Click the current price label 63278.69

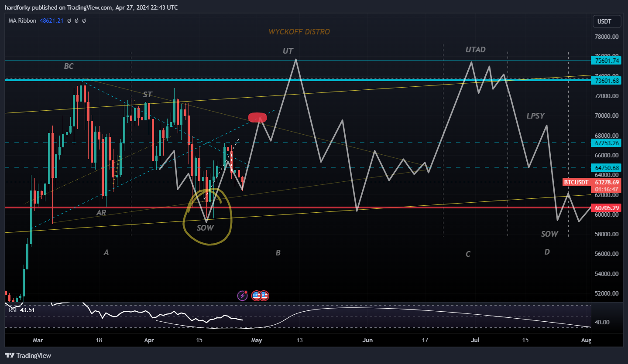606,182
